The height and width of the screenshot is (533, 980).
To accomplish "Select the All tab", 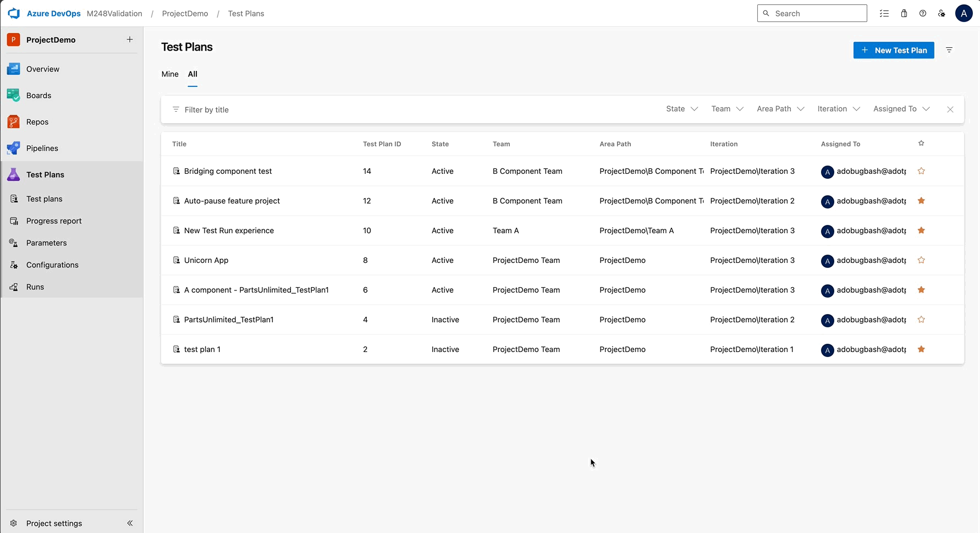I will click(192, 74).
